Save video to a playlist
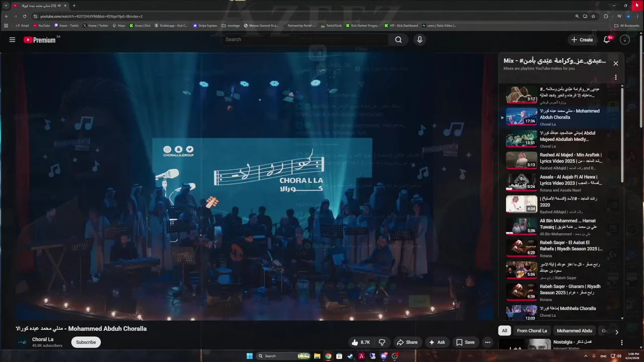 coord(465,342)
